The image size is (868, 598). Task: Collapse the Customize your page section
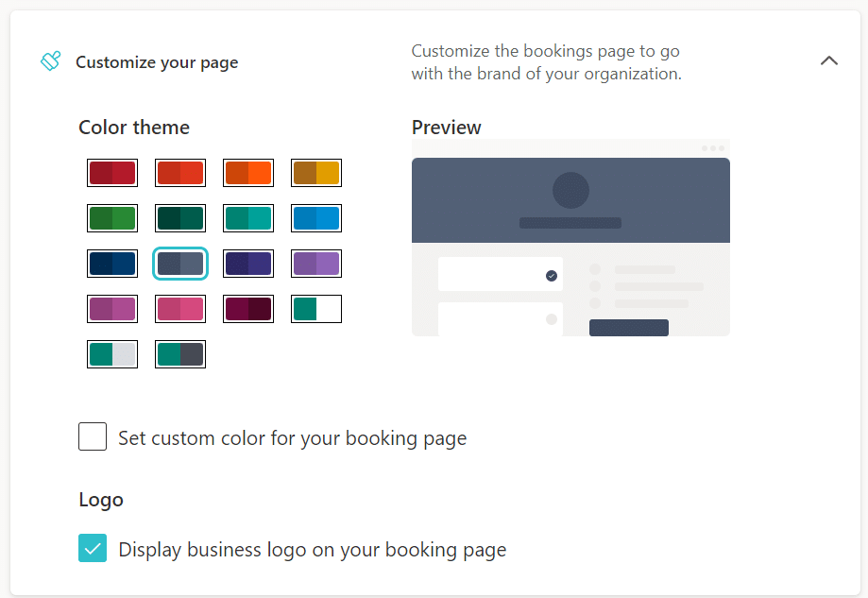pos(828,60)
